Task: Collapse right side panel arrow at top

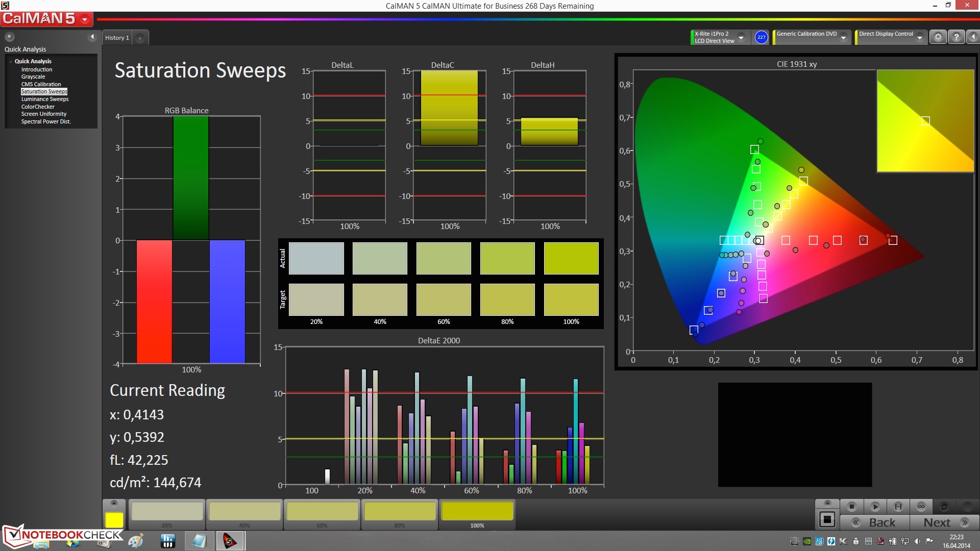Action: [x=973, y=37]
